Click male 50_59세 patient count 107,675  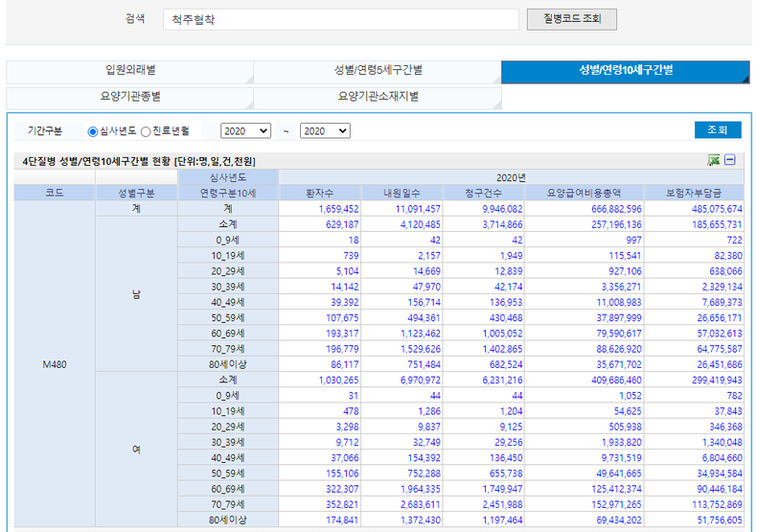click(x=342, y=318)
